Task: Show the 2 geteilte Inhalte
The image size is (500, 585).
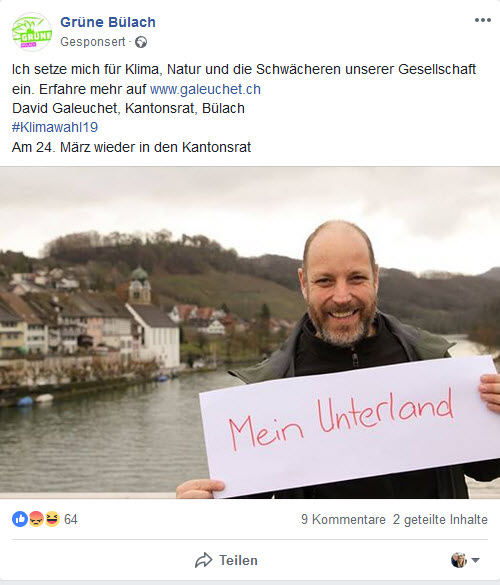Action: tap(440, 519)
